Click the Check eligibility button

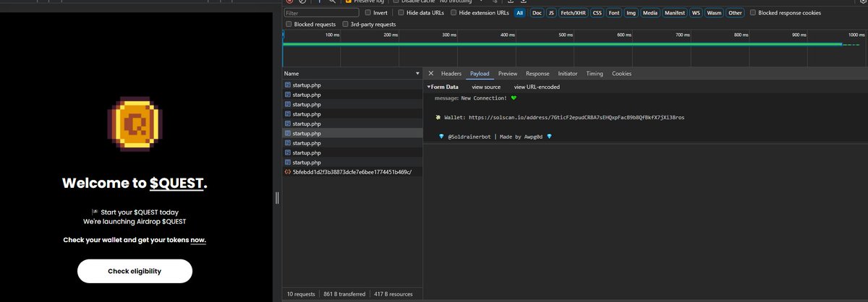click(135, 271)
